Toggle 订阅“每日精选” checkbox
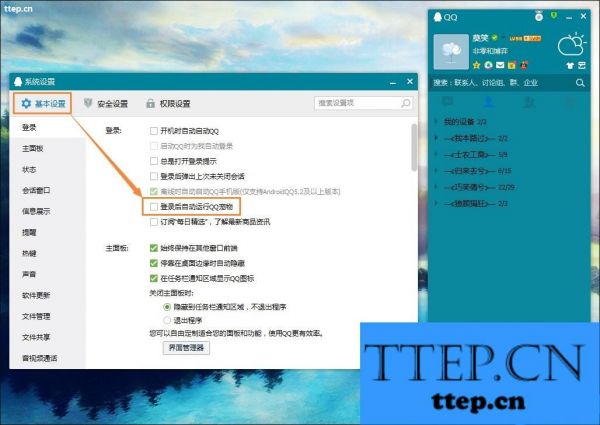The width and height of the screenshot is (600, 425). coord(154,222)
